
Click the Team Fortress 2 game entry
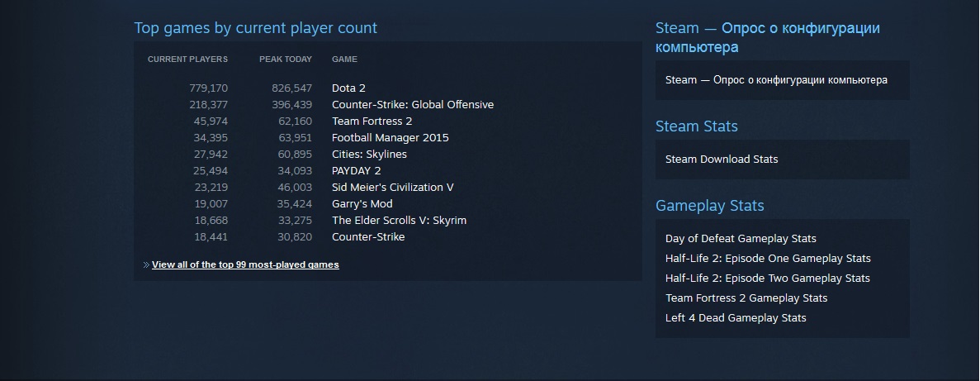[x=372, y=121]
